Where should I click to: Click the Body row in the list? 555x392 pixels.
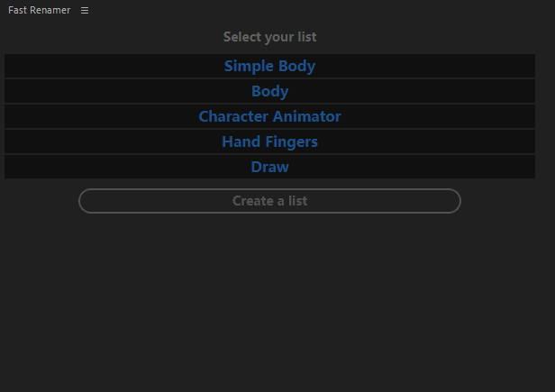coord(269,91)
